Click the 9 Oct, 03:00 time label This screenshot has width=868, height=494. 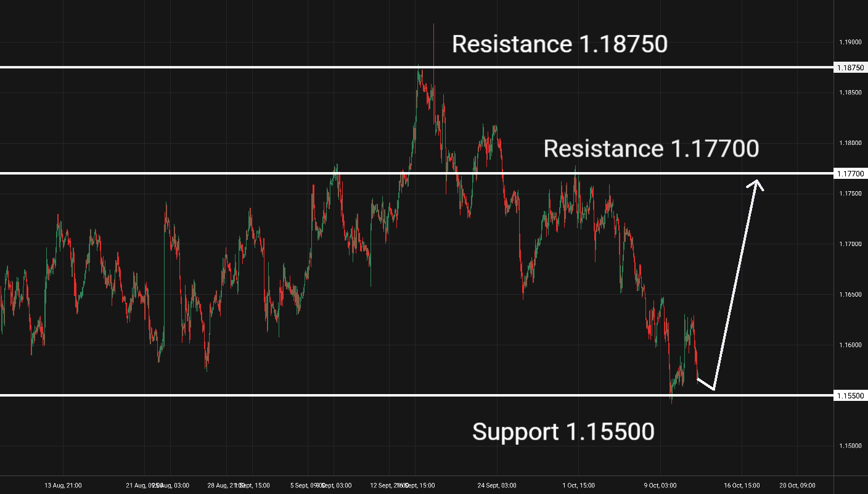point(659,485)
